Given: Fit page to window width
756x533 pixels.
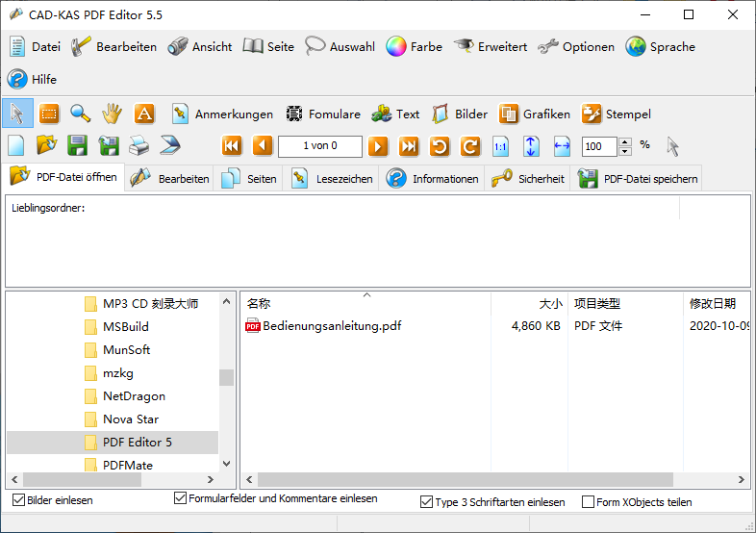Looking at the screenshot, I should [x=562, y=146].
